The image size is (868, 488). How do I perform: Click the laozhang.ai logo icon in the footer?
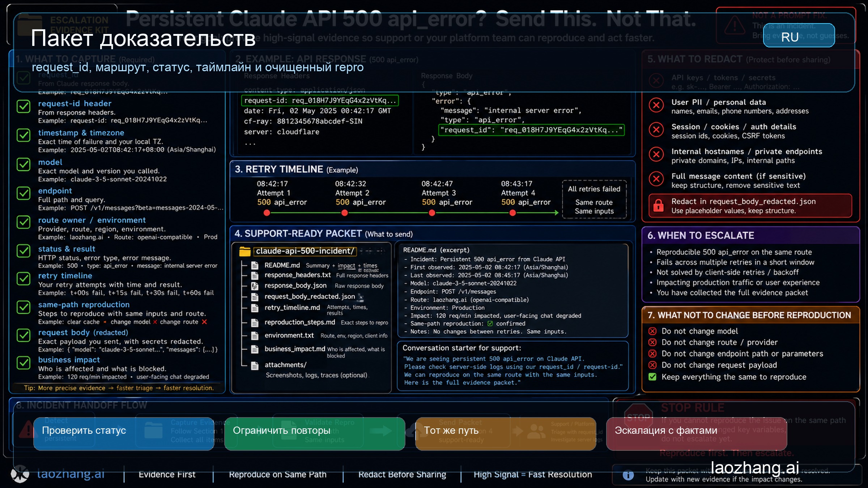click(x=20, y=474)
